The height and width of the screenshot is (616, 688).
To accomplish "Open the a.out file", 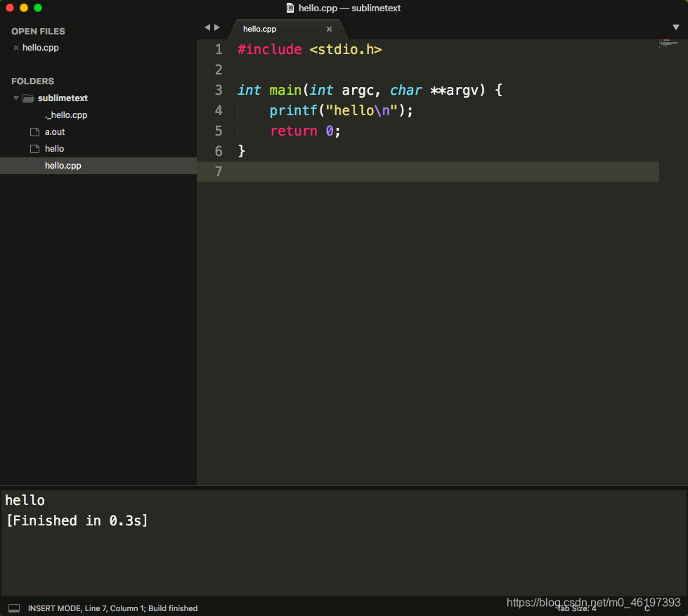I will point(55,132).
